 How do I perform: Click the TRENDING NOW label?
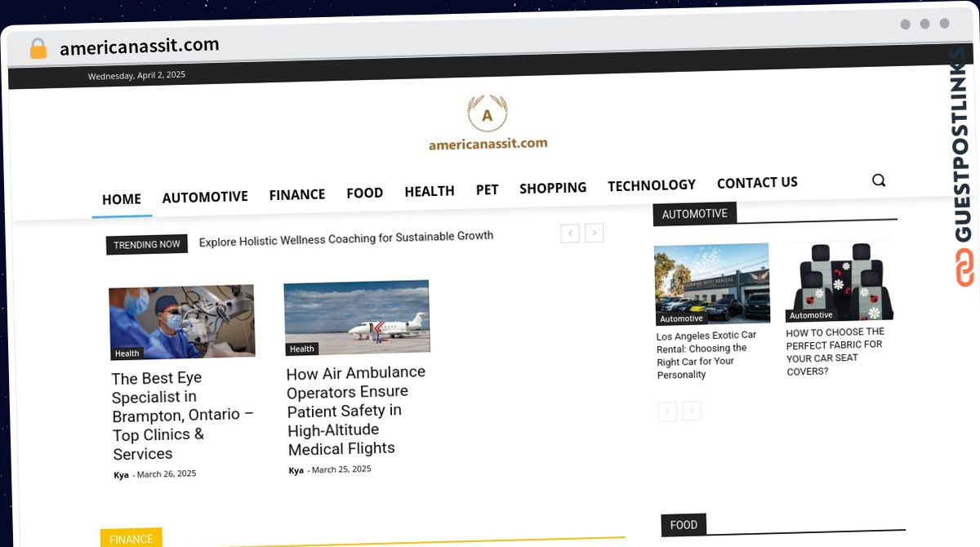point(147,244)
